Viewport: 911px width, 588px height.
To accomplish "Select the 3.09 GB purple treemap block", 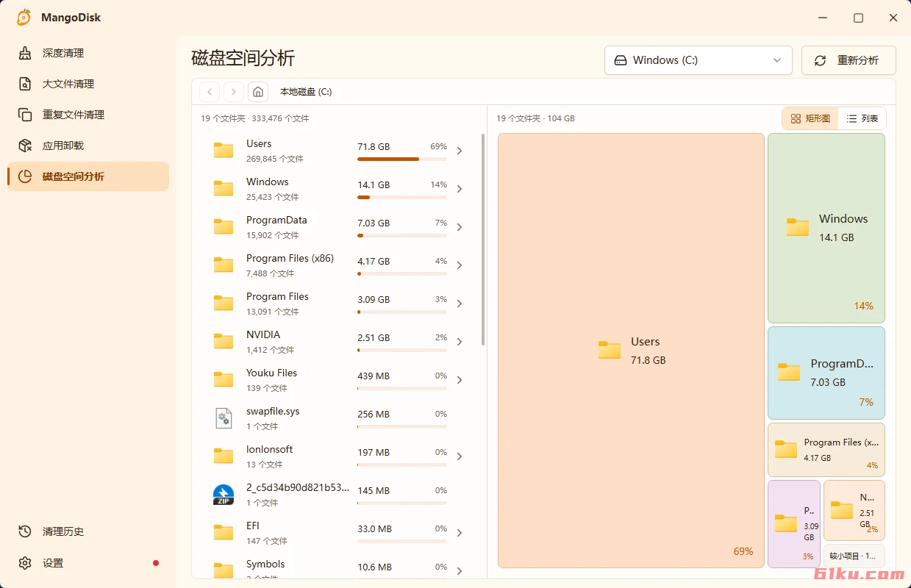I will click(794, 524).
